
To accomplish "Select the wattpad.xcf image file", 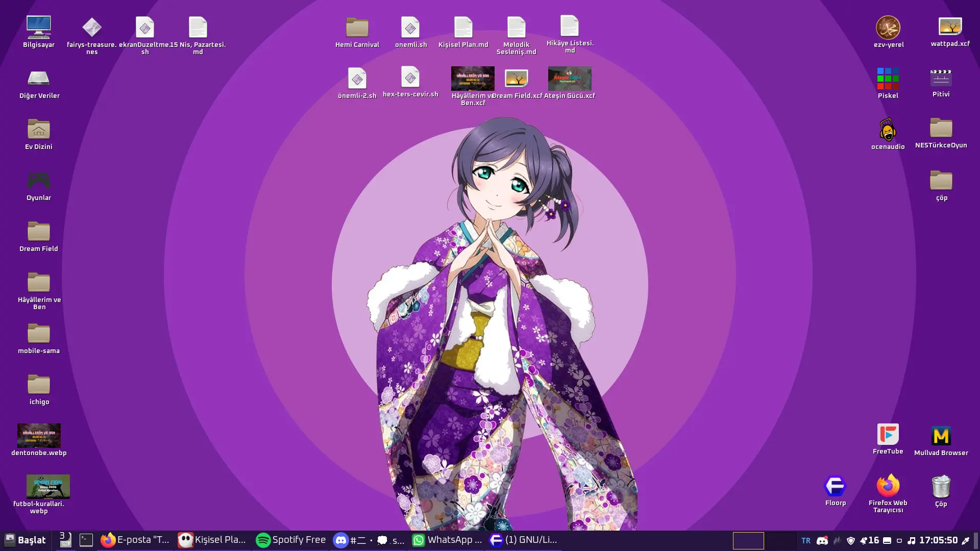I will (950, 27).
